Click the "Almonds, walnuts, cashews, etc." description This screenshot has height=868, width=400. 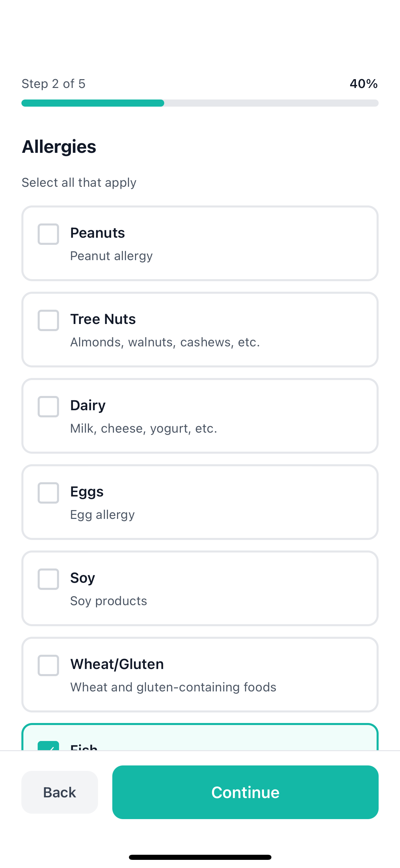165,342
